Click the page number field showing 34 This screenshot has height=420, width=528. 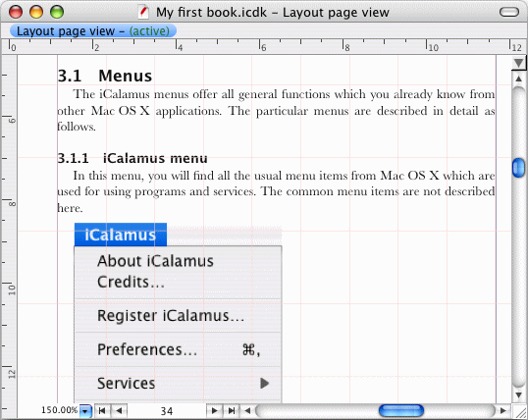coord(166,411)
